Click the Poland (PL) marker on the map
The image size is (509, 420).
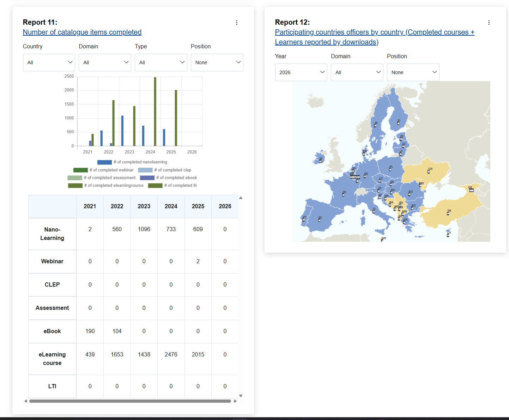coord(389,169)
